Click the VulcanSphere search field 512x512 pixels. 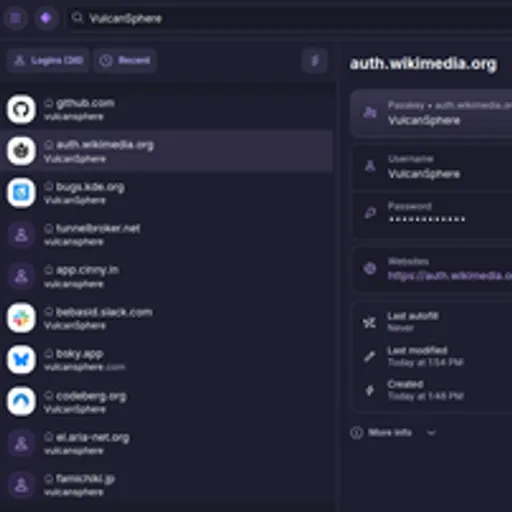click(x=290, y=18)
